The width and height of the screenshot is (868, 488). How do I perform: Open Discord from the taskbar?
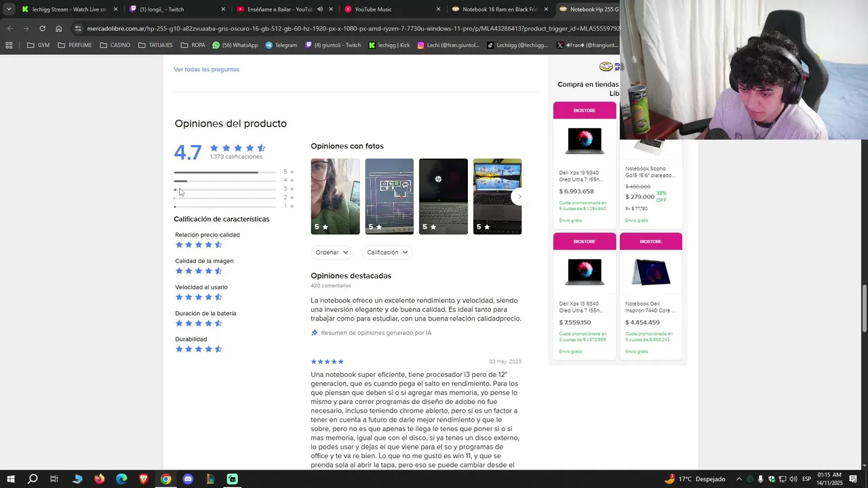188,479
